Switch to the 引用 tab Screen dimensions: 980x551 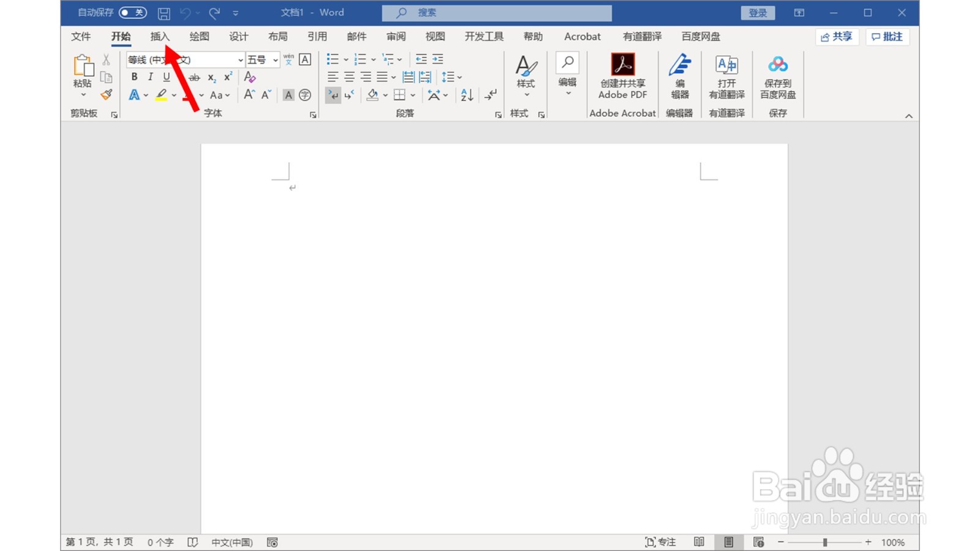point(317,37)
